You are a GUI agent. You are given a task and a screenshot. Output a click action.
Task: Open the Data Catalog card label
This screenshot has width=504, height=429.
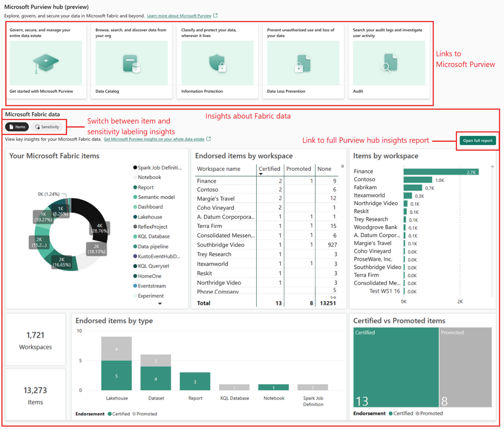point(107,91)
